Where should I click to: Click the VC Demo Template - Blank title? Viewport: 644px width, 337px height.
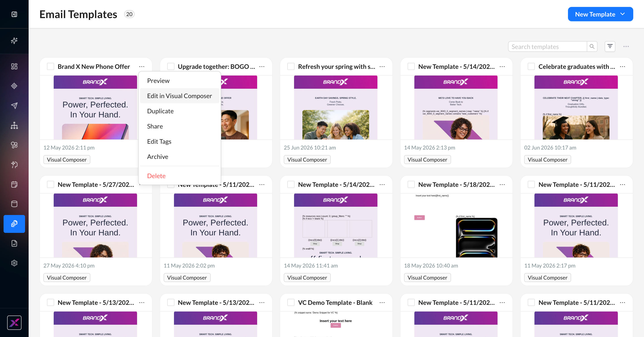[335, 303]
